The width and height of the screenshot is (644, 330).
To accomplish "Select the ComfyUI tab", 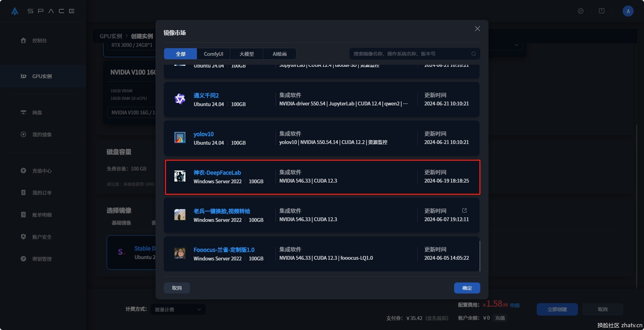I will tap(214, 54).
